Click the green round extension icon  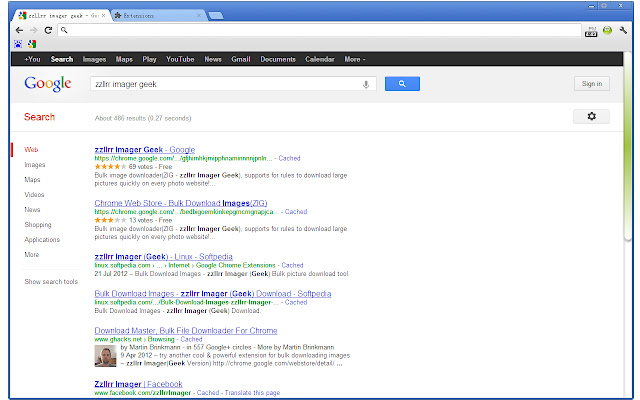(607, 30)
